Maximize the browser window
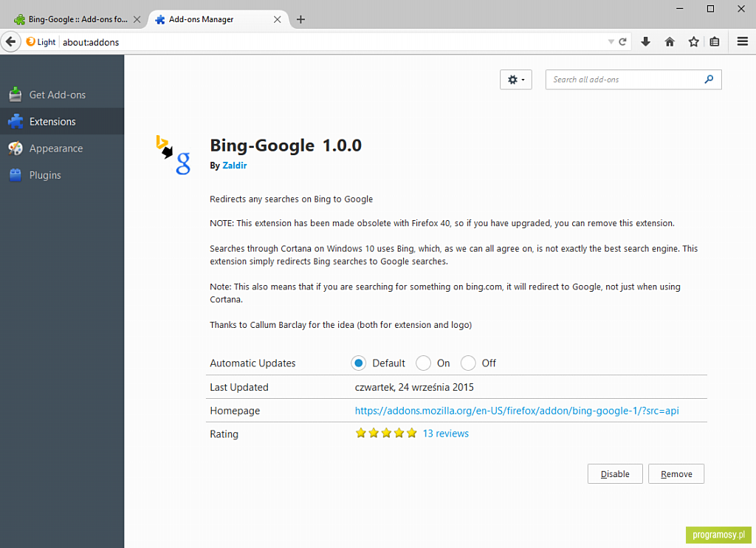The image size is (756, 548). point(710,9)
